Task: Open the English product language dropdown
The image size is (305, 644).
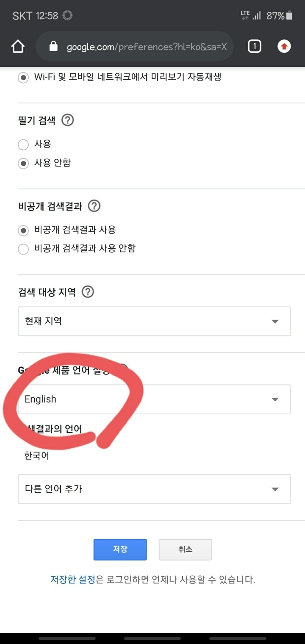Action: point(154,399)
